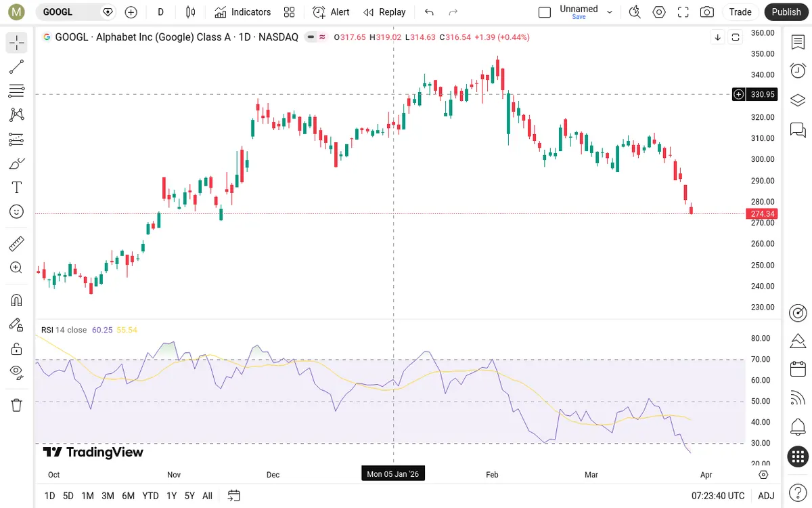Open the forecasting and measurement tools

tap(17, 140)
